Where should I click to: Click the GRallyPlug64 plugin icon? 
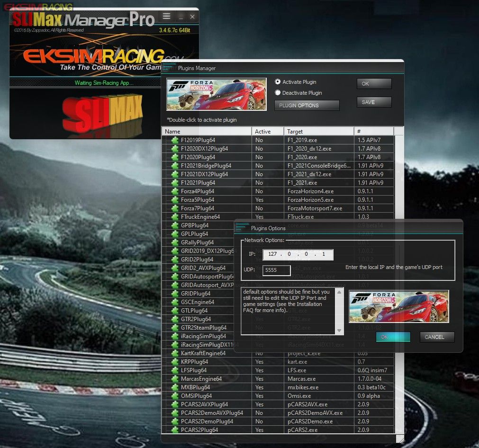[x=175, y=242]
